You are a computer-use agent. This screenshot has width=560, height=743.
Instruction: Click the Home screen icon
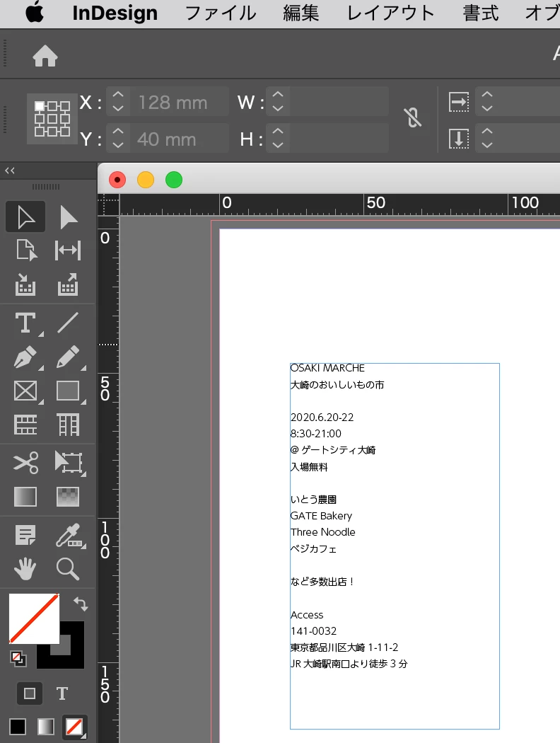pyautogui.click(x=45, y=56)
